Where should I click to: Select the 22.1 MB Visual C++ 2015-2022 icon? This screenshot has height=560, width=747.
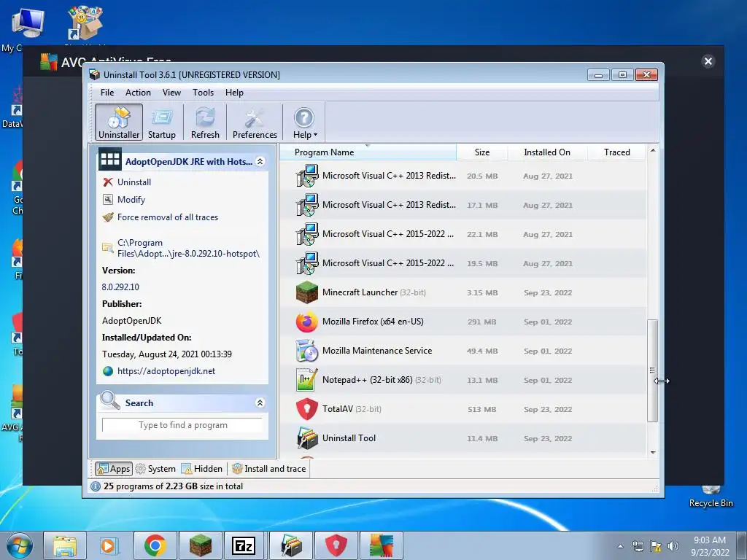[x=307, y=234]
